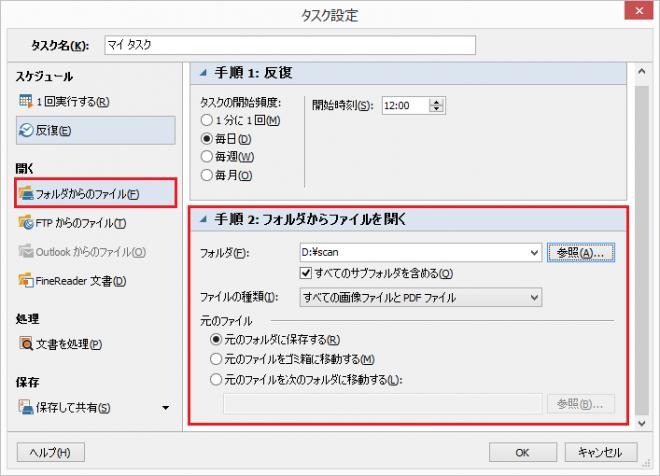Select 元のファイルをゴミ箱に移動する radio button
The image size is (660, 476).
(216, 359)
